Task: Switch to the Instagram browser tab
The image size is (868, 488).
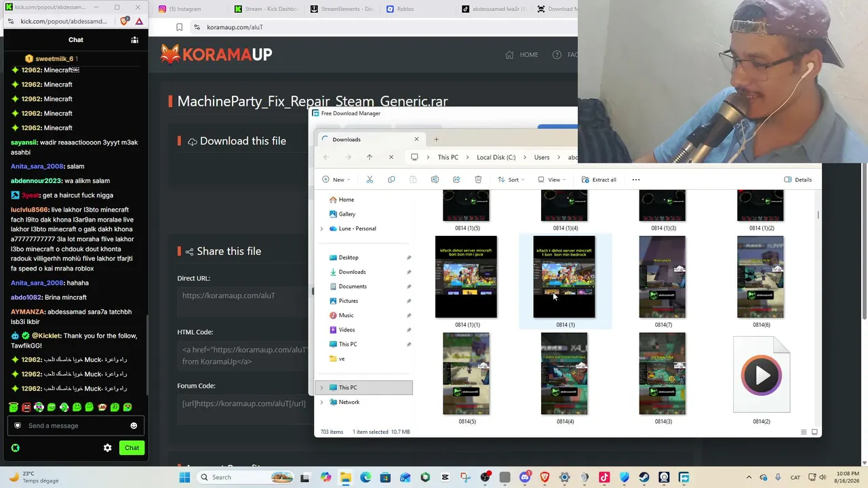Action: click(x=187, y=9)
